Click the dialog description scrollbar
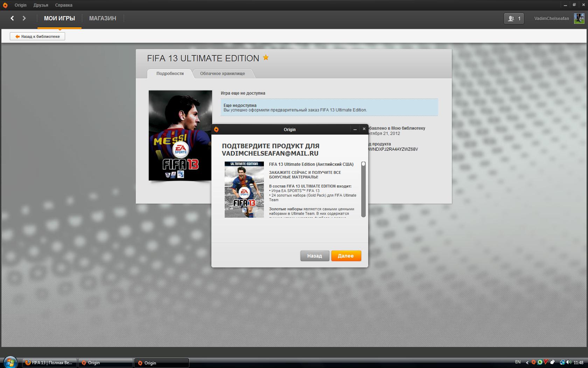This screenshot has height=368, width=588. pyautogui.click(x=363, y=189)
